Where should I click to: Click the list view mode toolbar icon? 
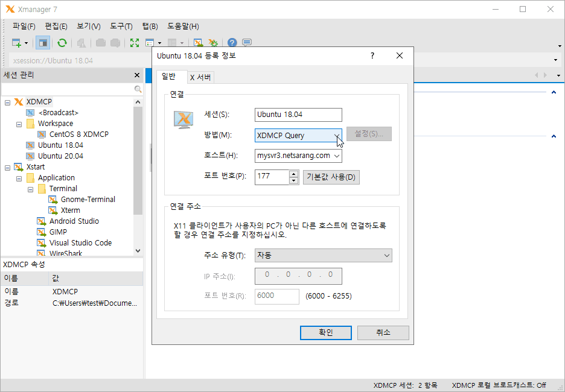(x=150, y=43)
